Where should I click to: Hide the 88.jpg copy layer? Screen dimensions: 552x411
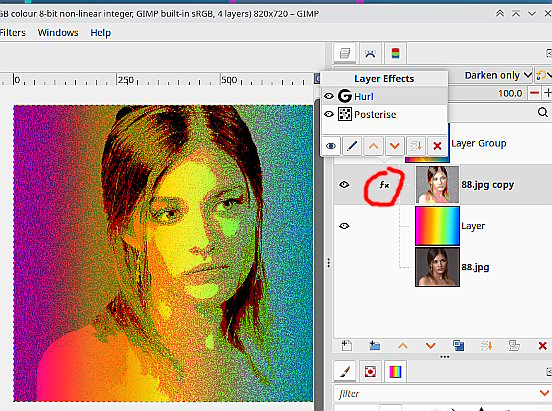344,185
